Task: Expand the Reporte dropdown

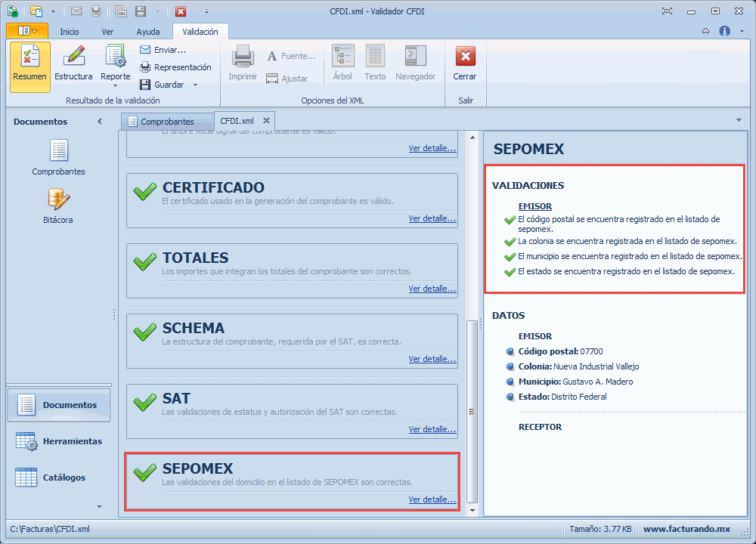Action: (x=116, y=85)
